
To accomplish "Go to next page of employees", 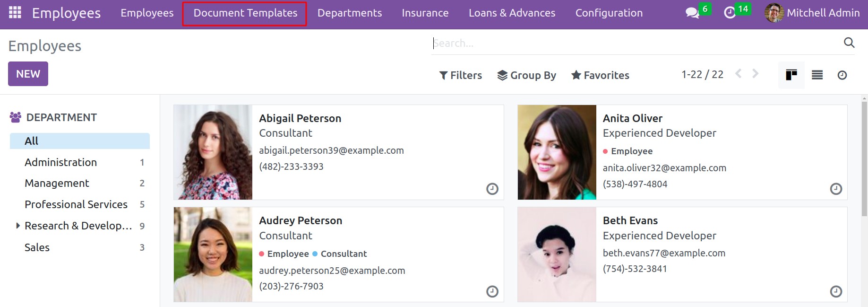I will coord(755,74).
